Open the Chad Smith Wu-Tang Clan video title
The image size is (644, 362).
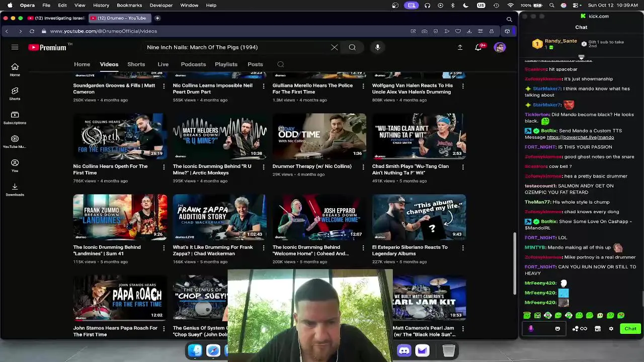[x=411, y=169]
